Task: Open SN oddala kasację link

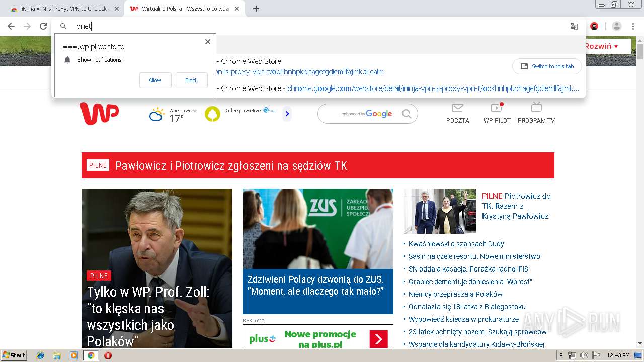Action: click(468, 269)
